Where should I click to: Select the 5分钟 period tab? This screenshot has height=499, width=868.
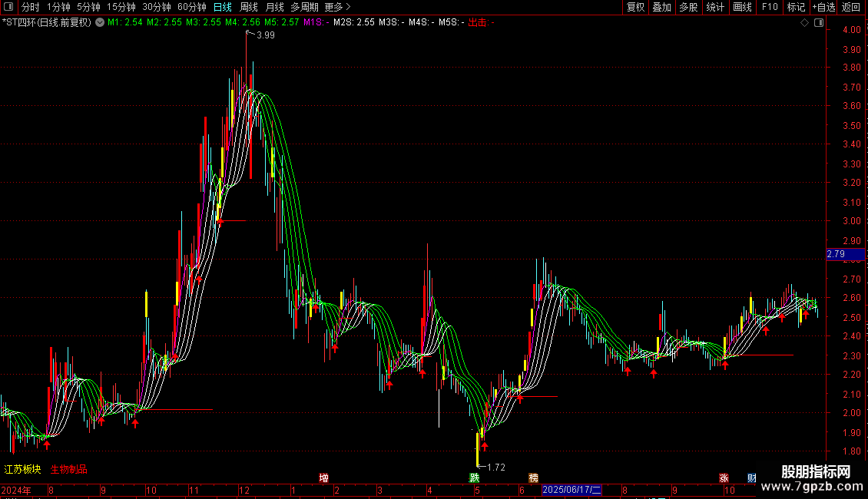tap(88, 7)
